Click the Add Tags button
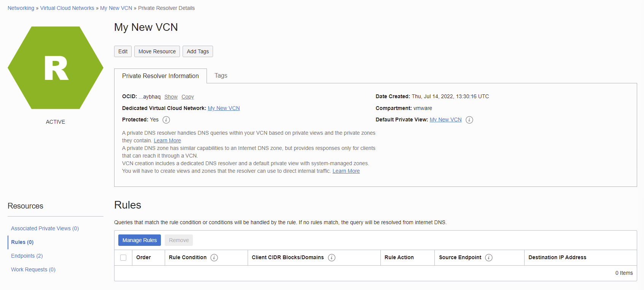The width and height of the screenshot is (644, 290). (197, 51)
